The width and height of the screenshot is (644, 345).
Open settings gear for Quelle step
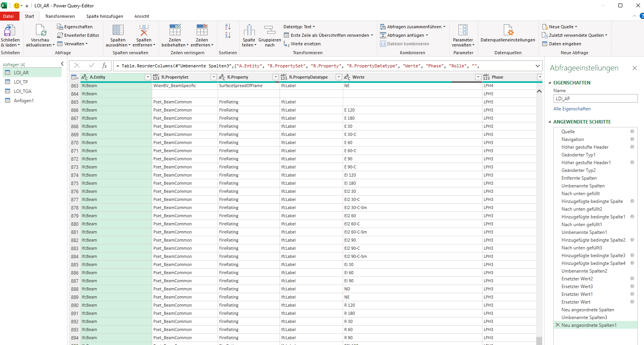click(632, 131)
